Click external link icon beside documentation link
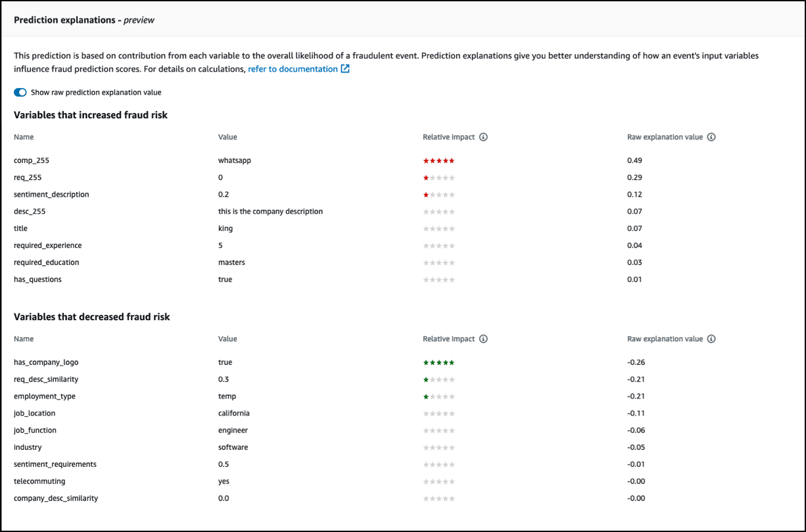Viewport: 806px width, 532px height. coord(345,69)
